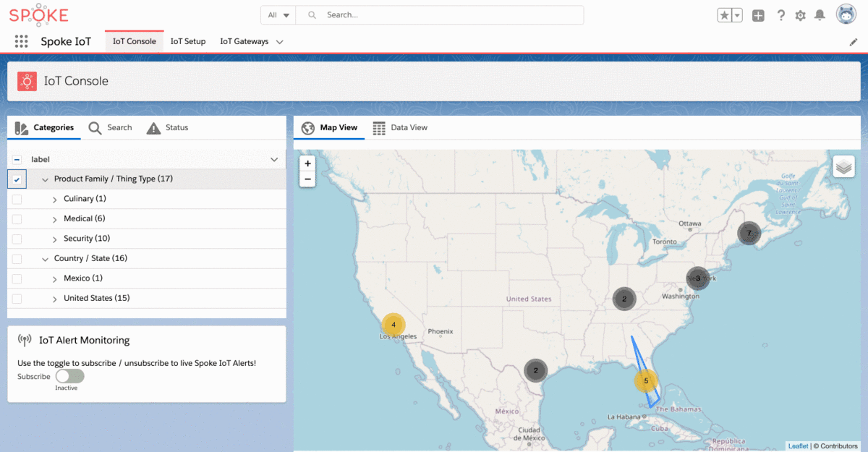Click the Map View globe icon

click(308, 128)
